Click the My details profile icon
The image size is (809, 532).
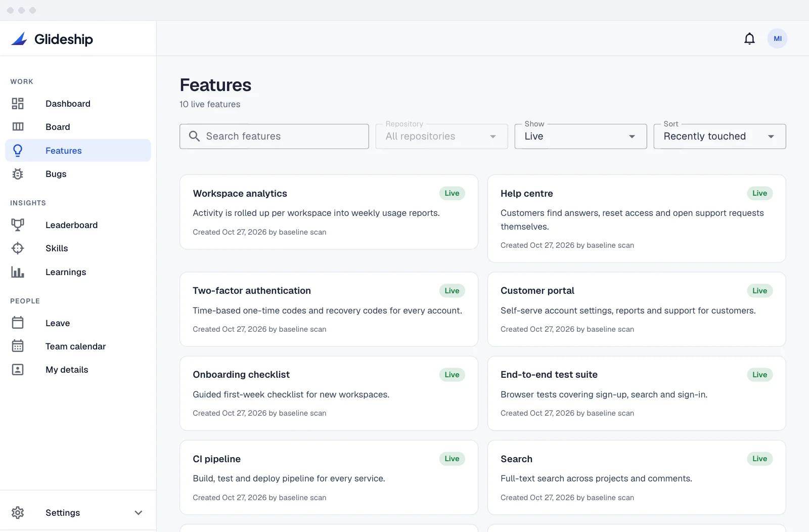[18, 370]
